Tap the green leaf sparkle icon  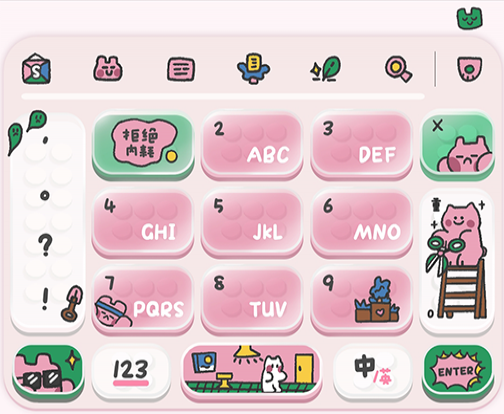click(326, 69)
